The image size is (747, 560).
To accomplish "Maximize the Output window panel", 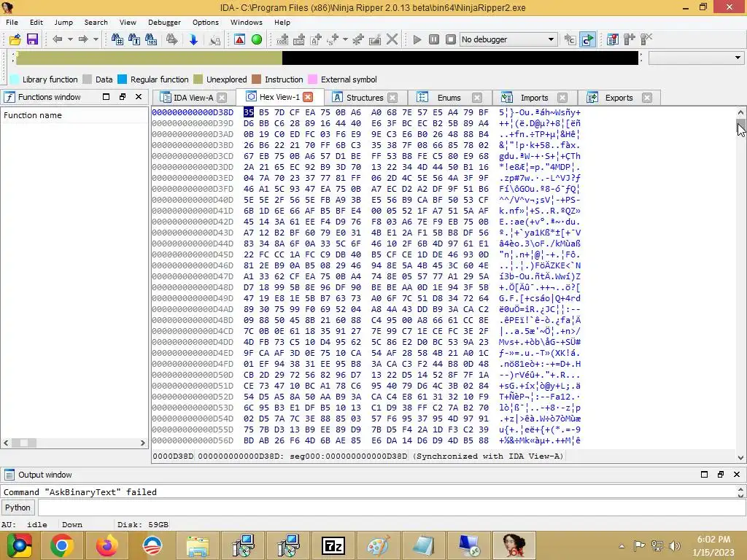I will 704,474.
